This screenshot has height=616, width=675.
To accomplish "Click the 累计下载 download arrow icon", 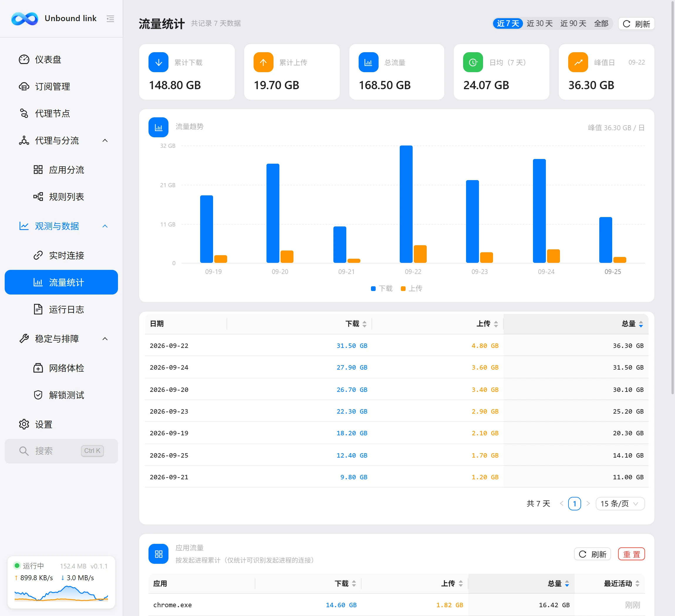I will [158, 62].
